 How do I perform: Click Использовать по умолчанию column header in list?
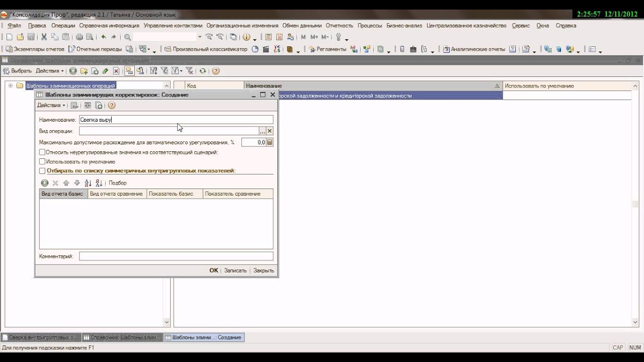[x=567, y=86]
